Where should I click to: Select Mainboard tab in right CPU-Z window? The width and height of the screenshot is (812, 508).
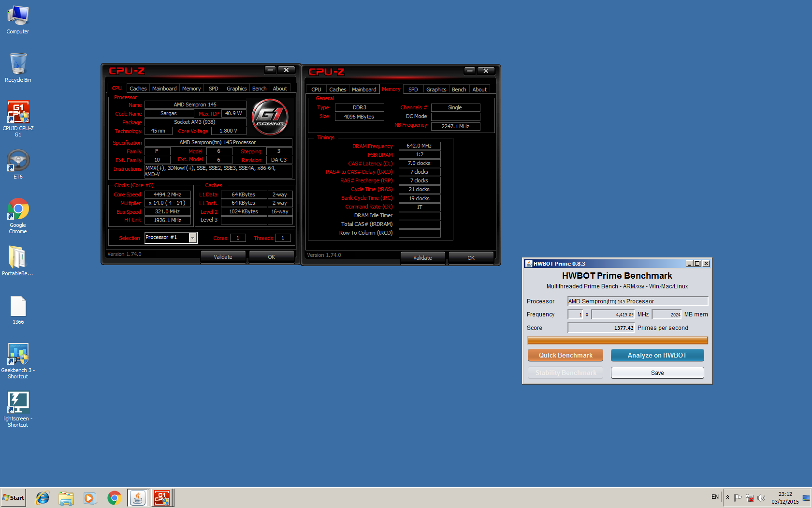click(364, 90)
